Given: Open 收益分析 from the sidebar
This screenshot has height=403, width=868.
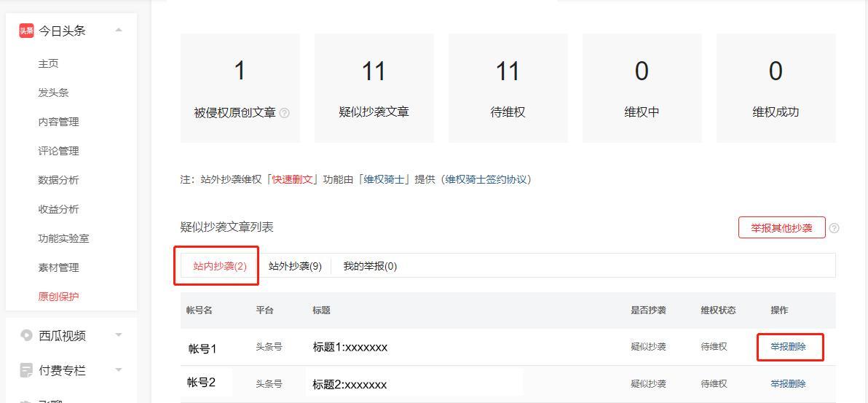Looking at the screenshot, I should point(58,209).
